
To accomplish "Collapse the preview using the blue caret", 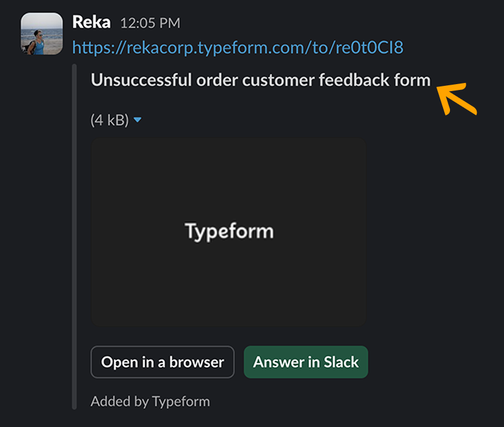I will (x=138, y=120).
